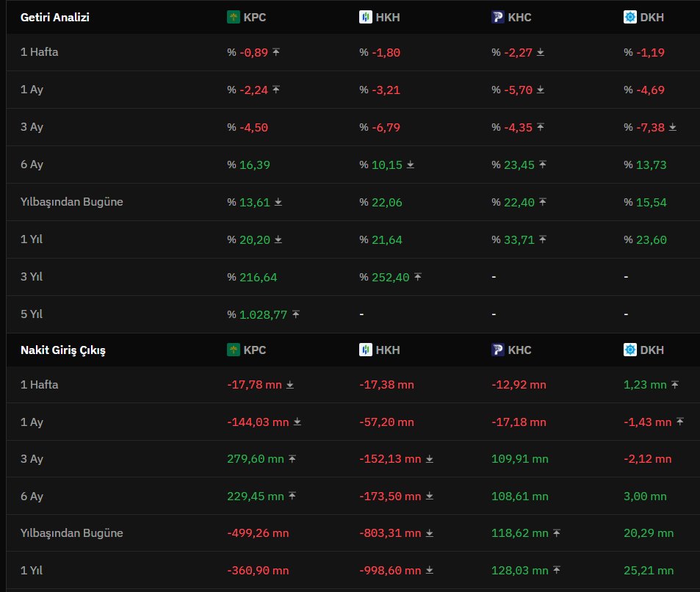700x592 pixels.
Task: Click the Nakit Giriş Çıkış section title
Action: tap(63, 350)
